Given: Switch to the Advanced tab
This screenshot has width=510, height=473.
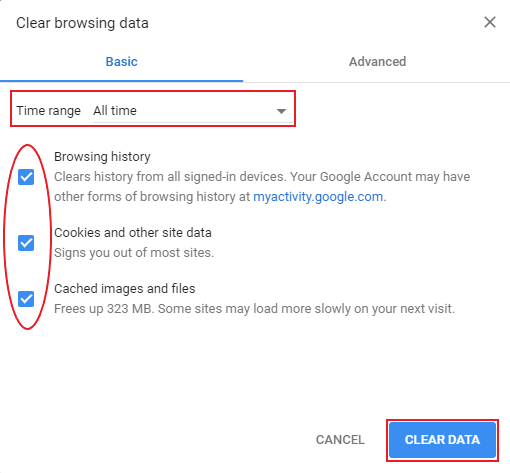Looking at the screenshot, I should [377, 62].
